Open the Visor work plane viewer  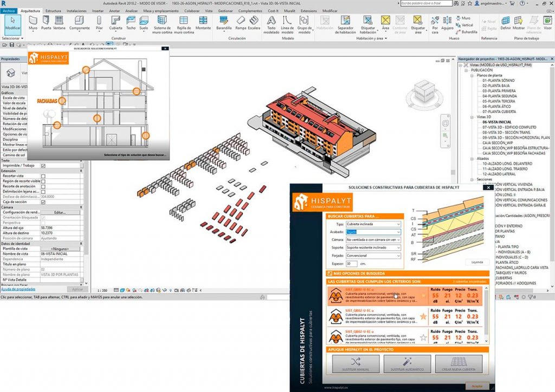pyautogui.click(x=547, y=23)
